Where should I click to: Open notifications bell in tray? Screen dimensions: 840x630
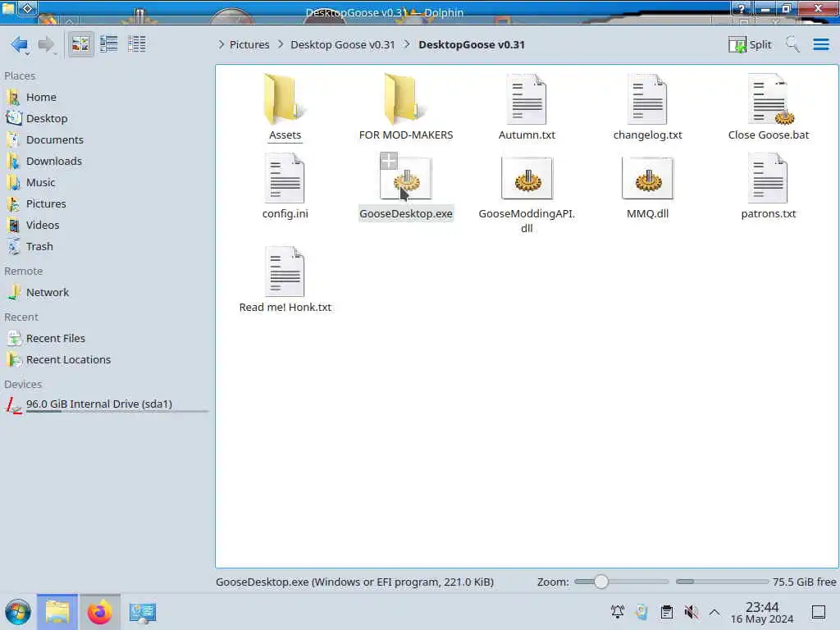point(618,611)
